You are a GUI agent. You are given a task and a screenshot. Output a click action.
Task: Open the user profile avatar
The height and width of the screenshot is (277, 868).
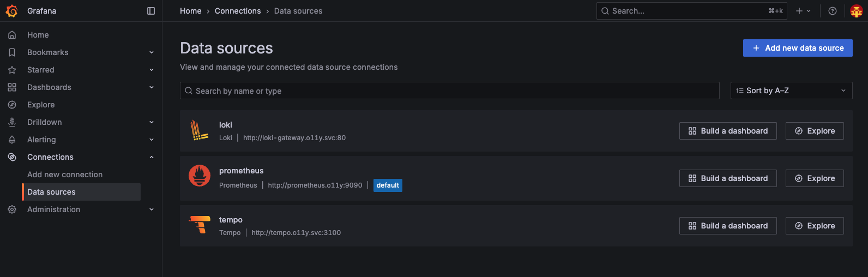pyautogui.click(x=857, y=11)
